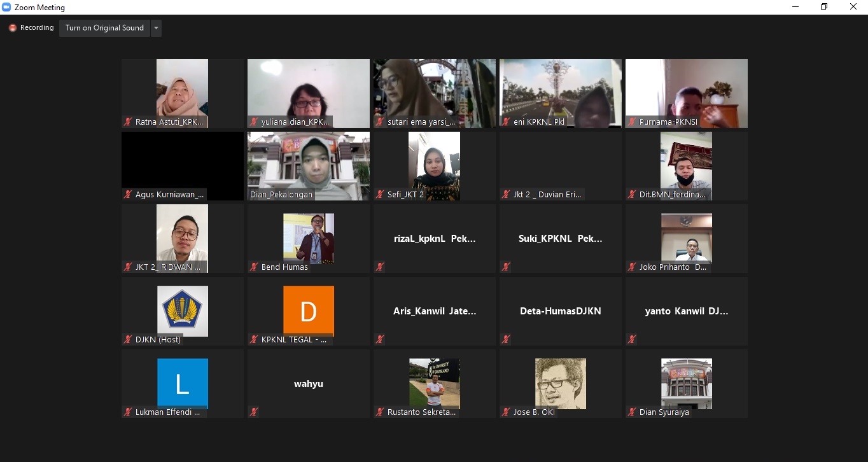The width and height of the screenshot is (868, 462).
Task: Click the Bend Humas participant name label
Action: [284, 267]
